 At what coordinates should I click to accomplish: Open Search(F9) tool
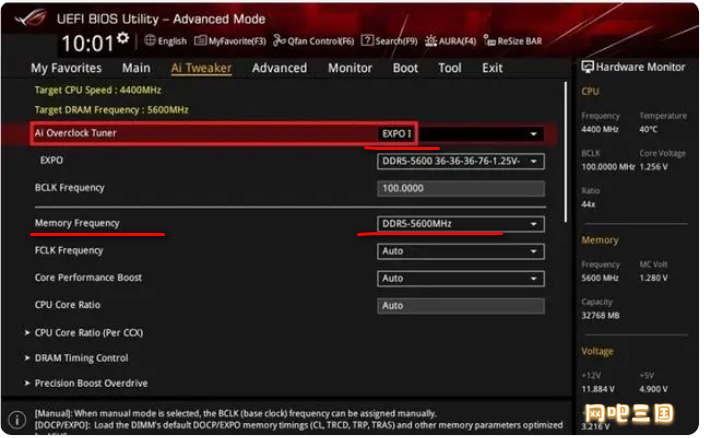(389, 41)
